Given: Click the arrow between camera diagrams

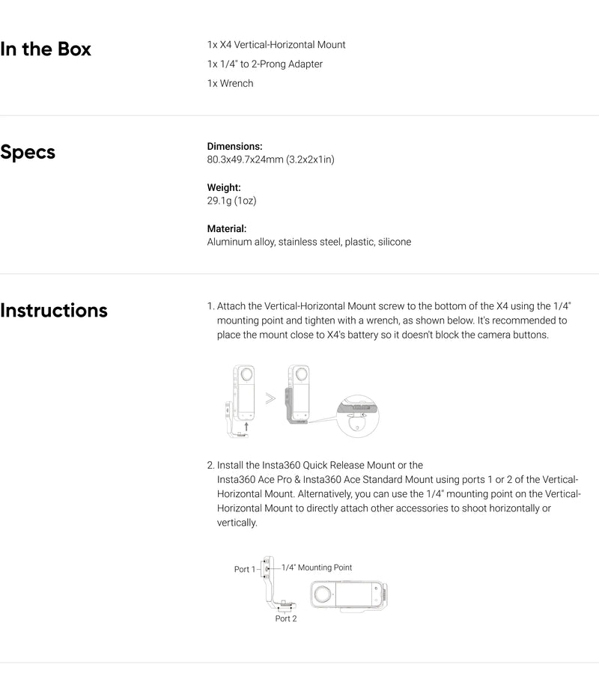Looking at the screenshot, I should point(270,398).
